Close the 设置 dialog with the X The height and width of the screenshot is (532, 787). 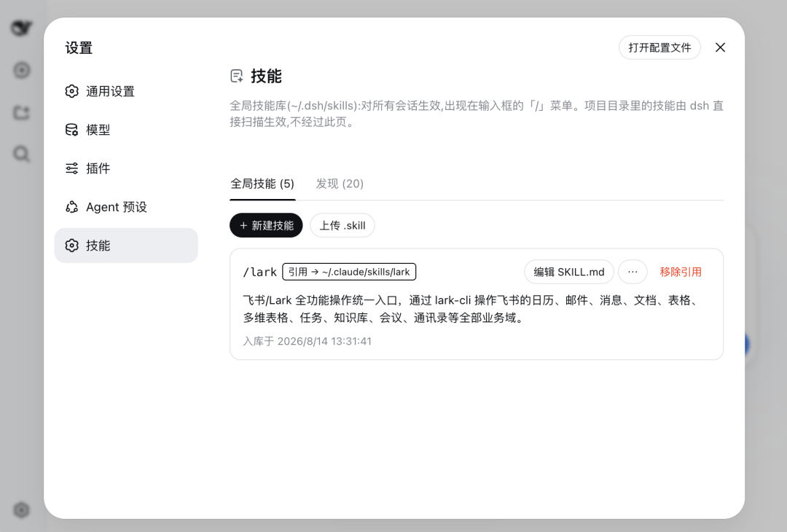(720, 47)
